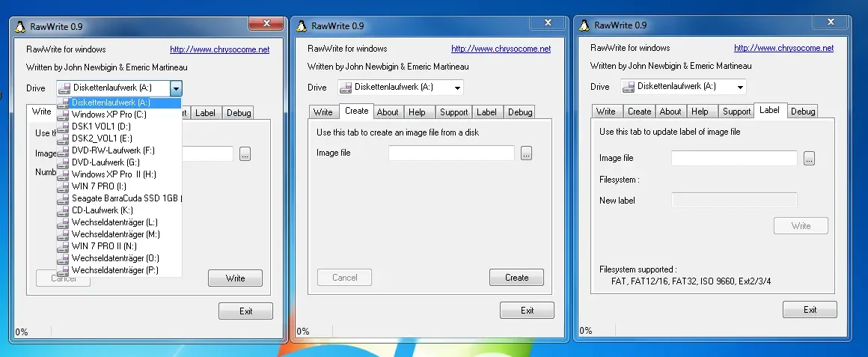Pick DSK2_VOL1 (E:) in drive list
Image resolution: width=868 pixels, height=357 pixels.
pyautogui.click(x=118, y=138)
